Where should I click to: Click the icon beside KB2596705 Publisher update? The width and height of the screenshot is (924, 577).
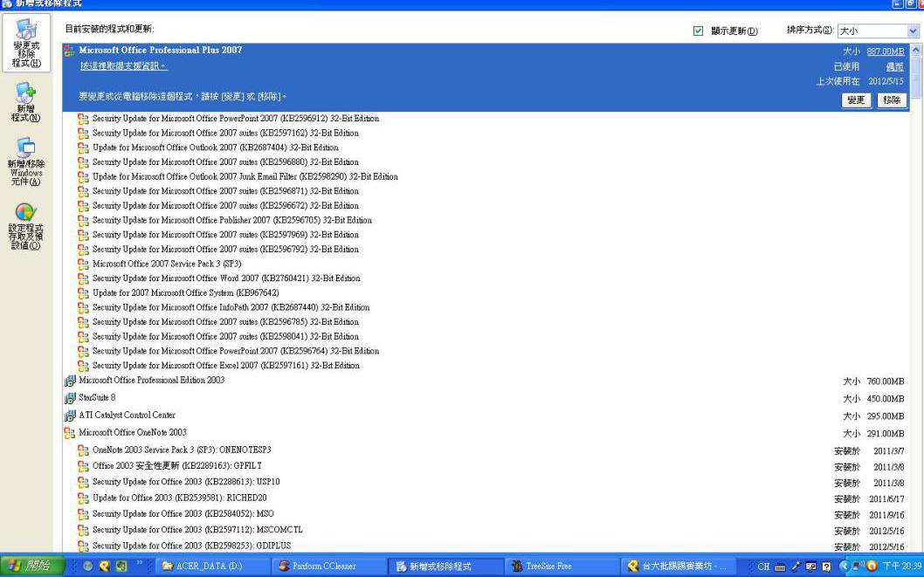pyautogui.click(x=83, y=221)
